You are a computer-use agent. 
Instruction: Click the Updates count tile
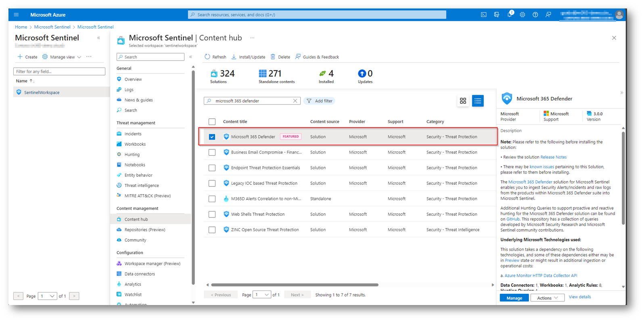(365, 76)
